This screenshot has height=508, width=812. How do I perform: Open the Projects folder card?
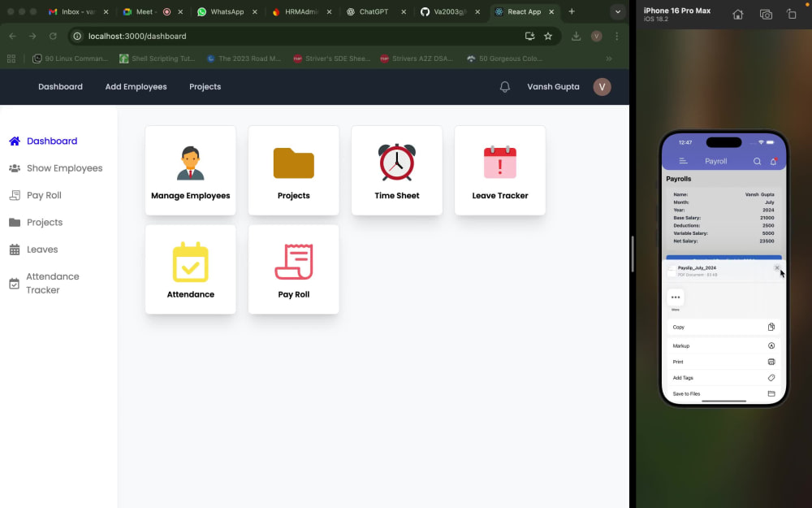point(293,170)
